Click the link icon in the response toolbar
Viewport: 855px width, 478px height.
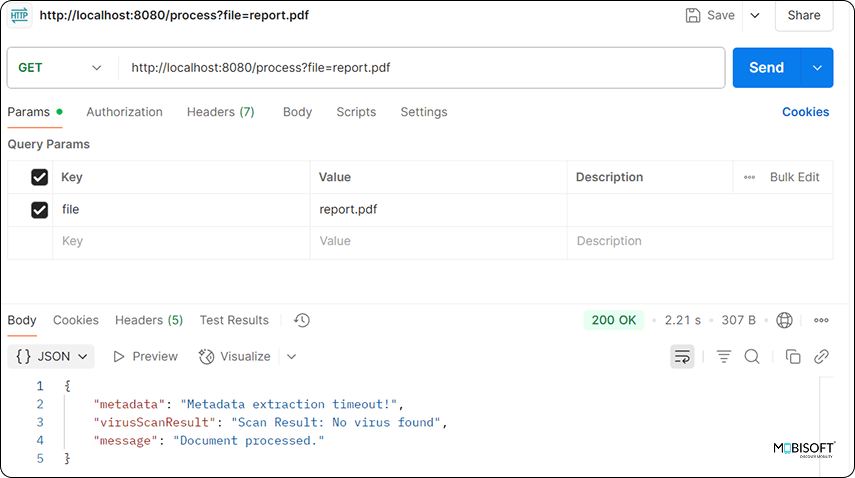tap(821, 356)
